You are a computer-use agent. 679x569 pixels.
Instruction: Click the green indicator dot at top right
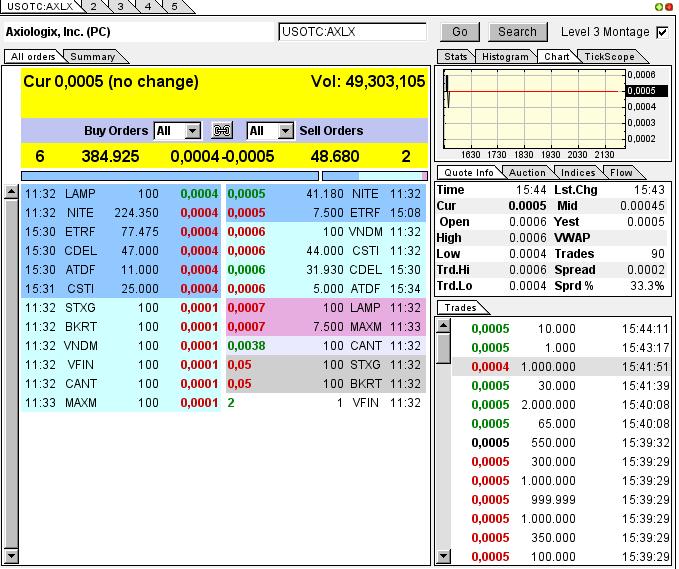(659, 7)
